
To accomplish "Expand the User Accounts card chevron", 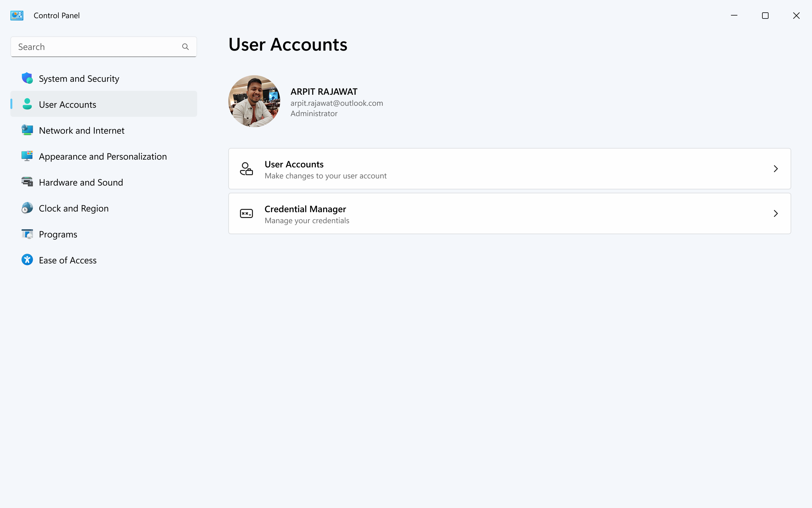I will [x=776, y=169].
